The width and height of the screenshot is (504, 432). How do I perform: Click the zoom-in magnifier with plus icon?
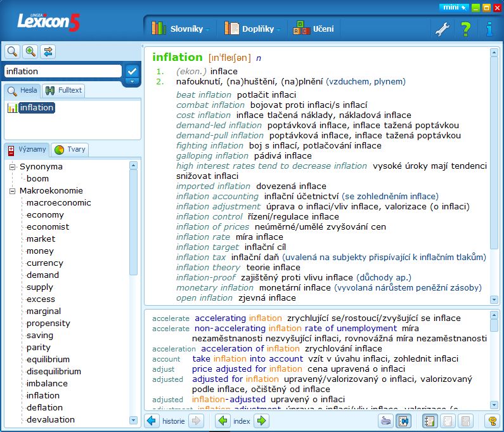(30, 51)
